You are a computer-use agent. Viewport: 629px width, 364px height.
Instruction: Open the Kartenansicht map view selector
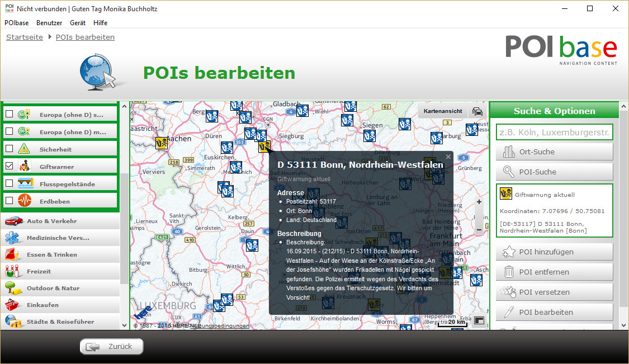click(442, 111)
